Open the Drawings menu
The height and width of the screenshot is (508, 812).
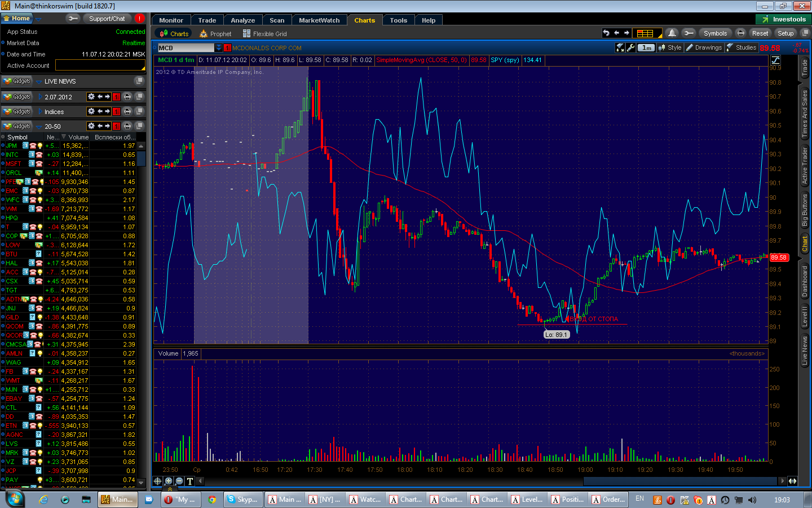pyautogui.click(x=704, y=48)
